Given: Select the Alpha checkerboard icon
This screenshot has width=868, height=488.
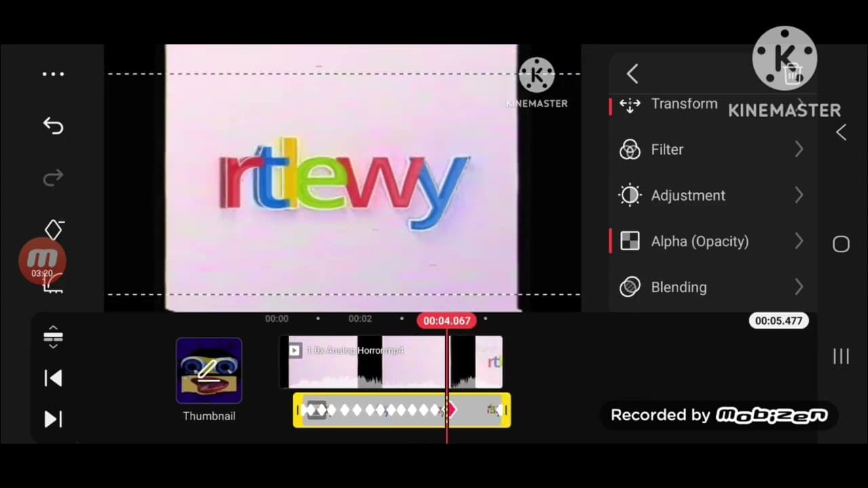Looking at the screenshot, I should point(630,241).
